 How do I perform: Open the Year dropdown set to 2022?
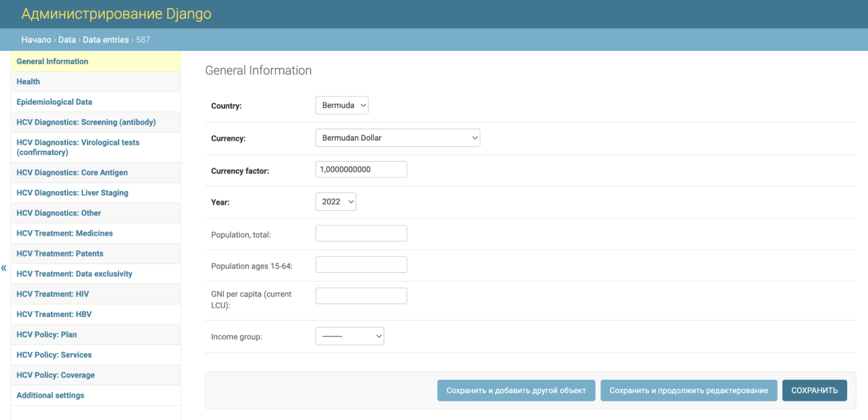(x=336, y=202)
